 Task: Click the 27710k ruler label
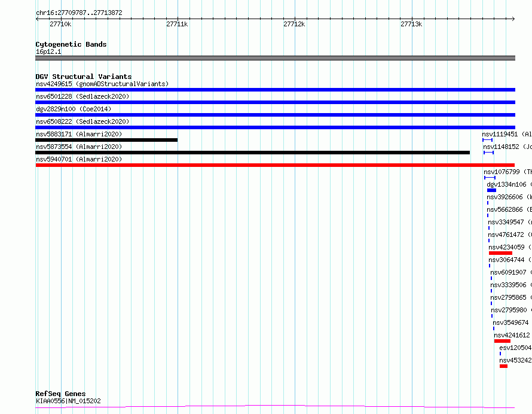(x=60, y=24)
